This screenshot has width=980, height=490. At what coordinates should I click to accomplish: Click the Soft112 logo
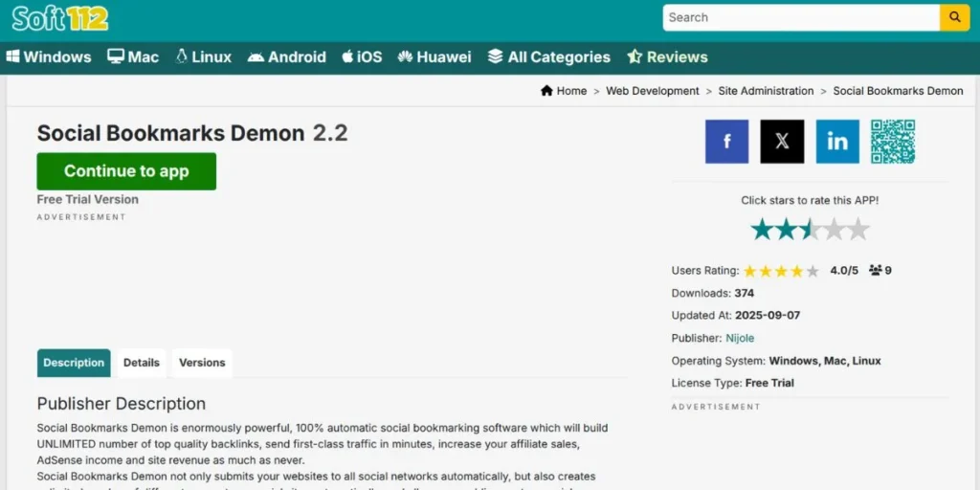59,17
